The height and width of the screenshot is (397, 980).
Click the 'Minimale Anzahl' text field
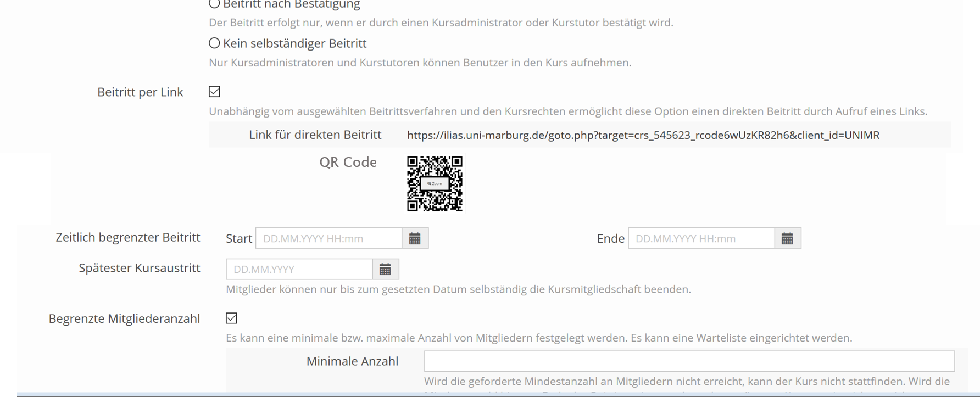coord(689,361)
